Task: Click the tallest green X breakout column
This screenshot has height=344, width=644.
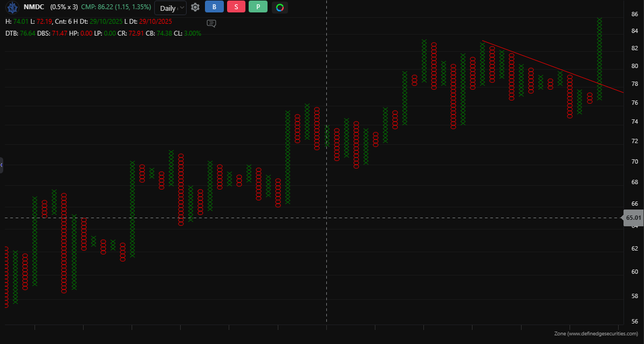Action: (599, 59)
